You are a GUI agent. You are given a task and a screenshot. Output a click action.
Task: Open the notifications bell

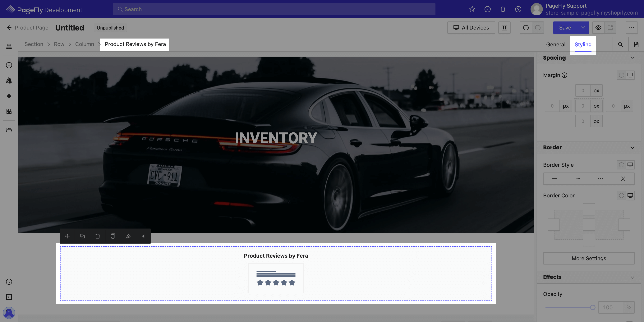tap(503, 9)
